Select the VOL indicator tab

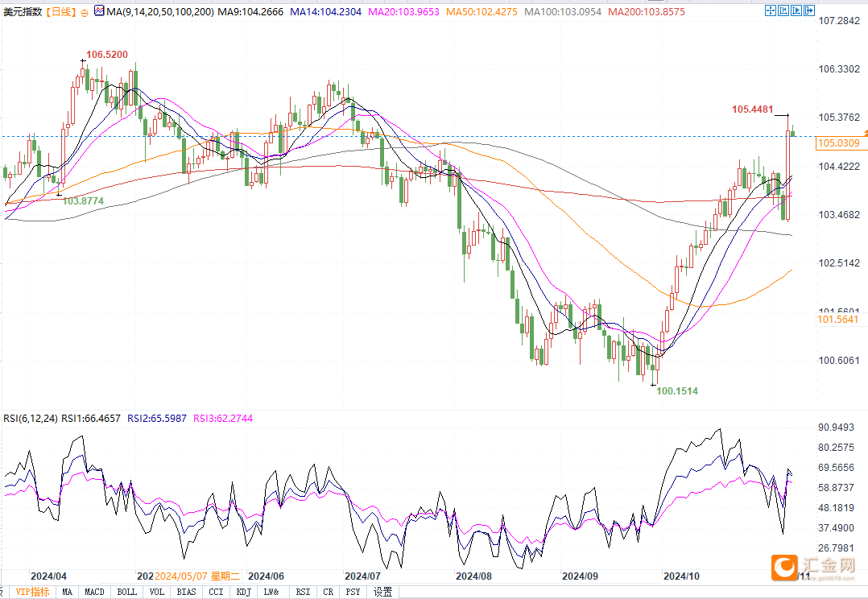[x=157, y=592]
